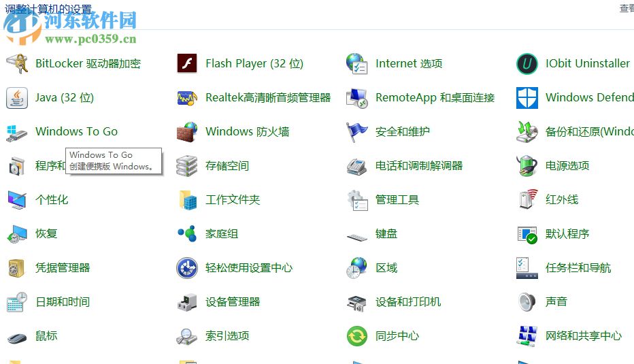Click the 同步中心 text link
634x364 pixels.
(397, 336)
